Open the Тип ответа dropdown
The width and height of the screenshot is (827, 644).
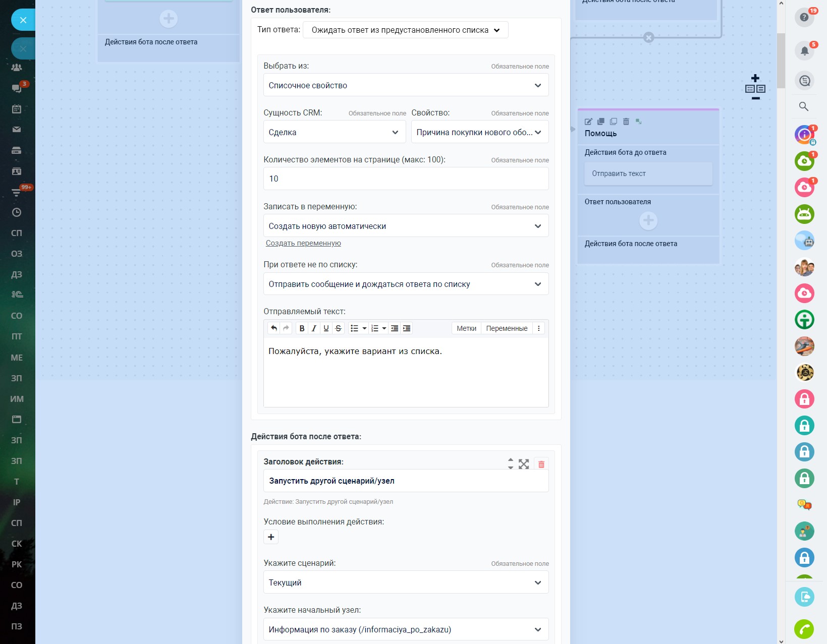[x=406, y=30]
